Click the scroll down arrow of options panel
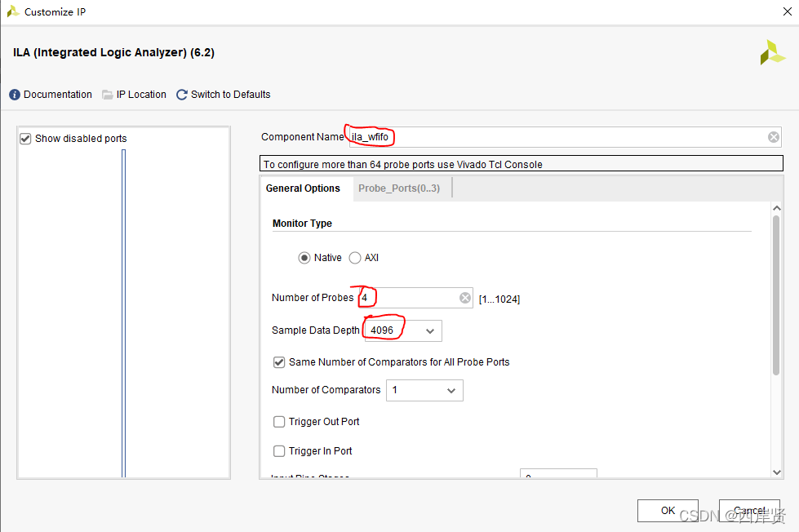The height and width of the screenshot is (532, 799). coord(777,472)
